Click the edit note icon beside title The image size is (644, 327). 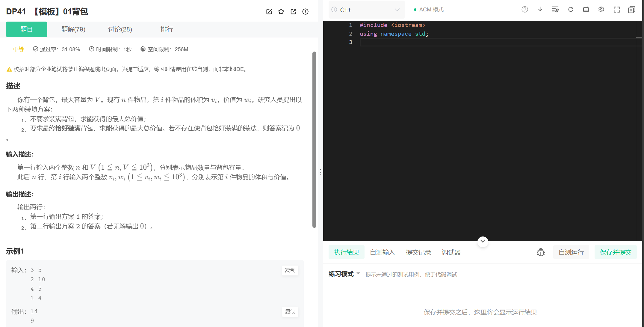coord(269,12)
